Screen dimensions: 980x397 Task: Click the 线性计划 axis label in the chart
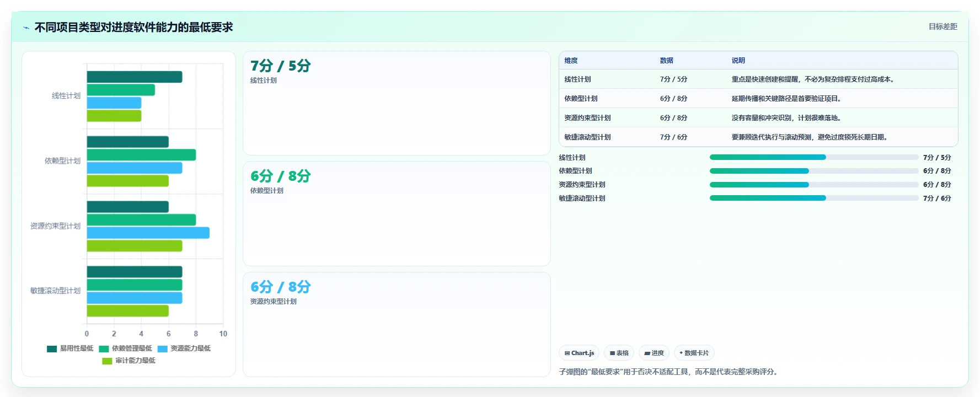[x=66, y=96]
